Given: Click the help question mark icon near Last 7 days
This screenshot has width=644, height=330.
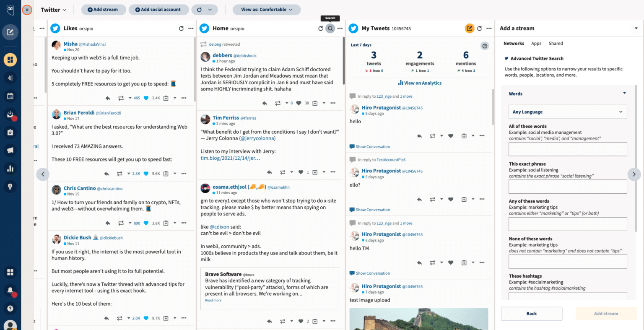Looking at the screenshot, I should (x=485, y=46).
